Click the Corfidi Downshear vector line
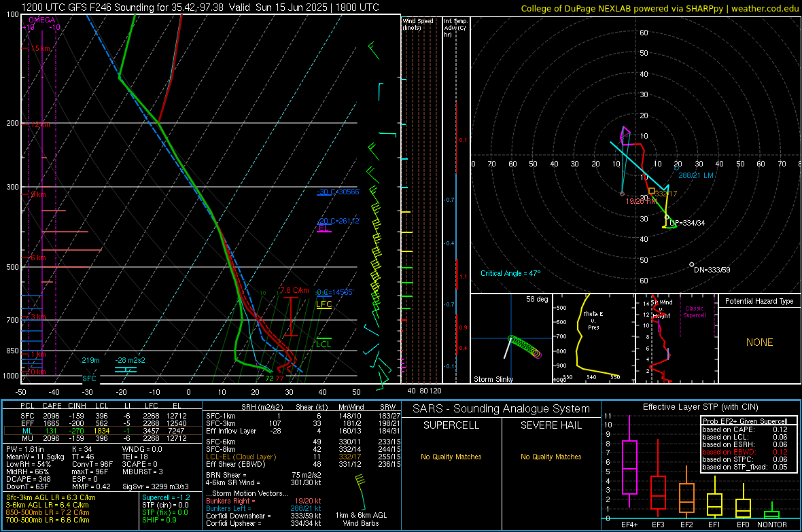 coord(264,516)
